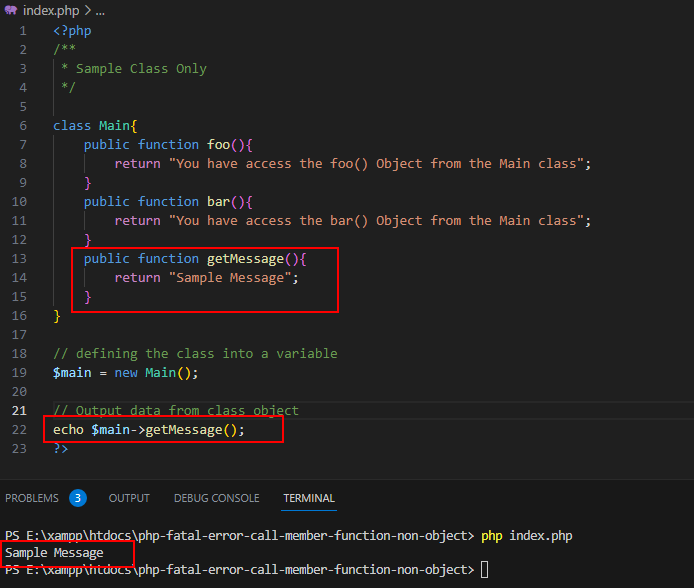The image size is (694, 588).
Task: Click the 'Sample Message' terminal output
Action: [x=54, y=553]
